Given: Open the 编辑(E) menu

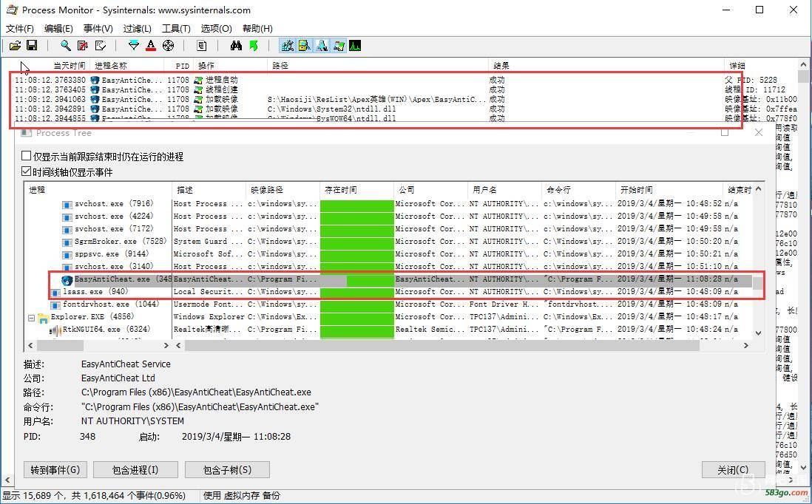Looking at the screenshot, I should (58, 29).
